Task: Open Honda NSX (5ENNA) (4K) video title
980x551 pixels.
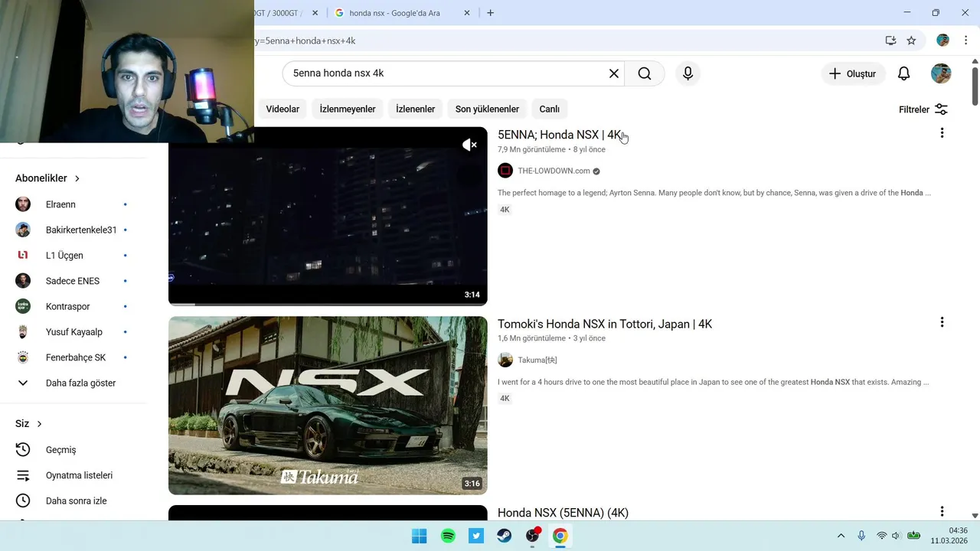Action: 563,513
